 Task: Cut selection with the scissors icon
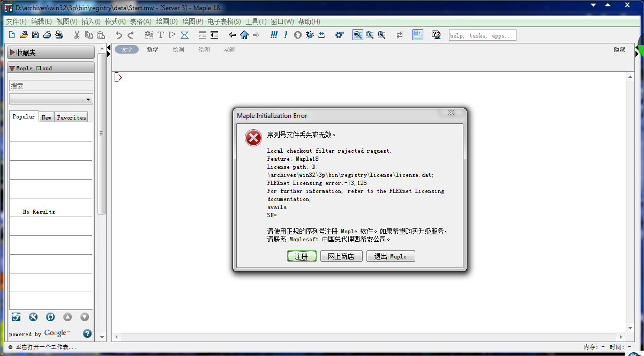pos(77,35)
